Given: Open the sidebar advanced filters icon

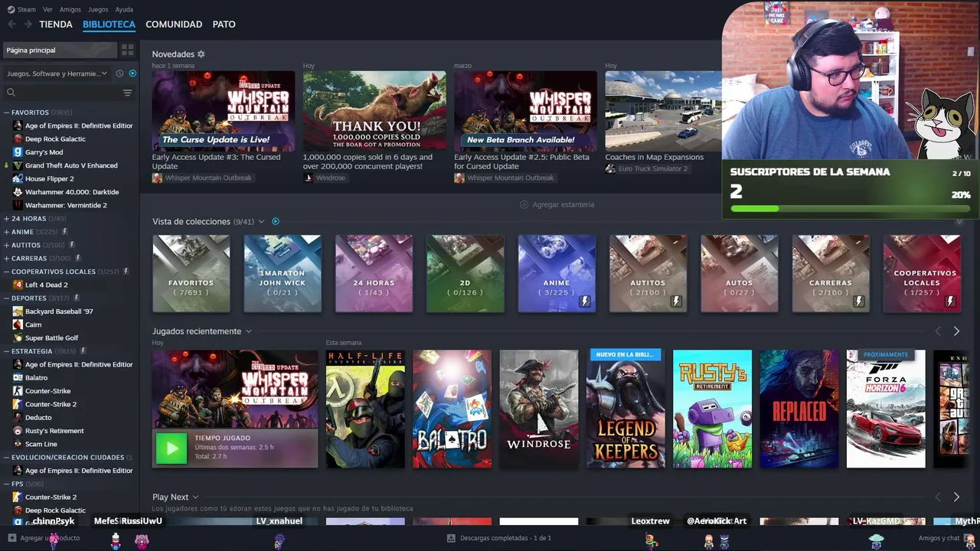Looking at the screenshot, I should tap(127, 93).
